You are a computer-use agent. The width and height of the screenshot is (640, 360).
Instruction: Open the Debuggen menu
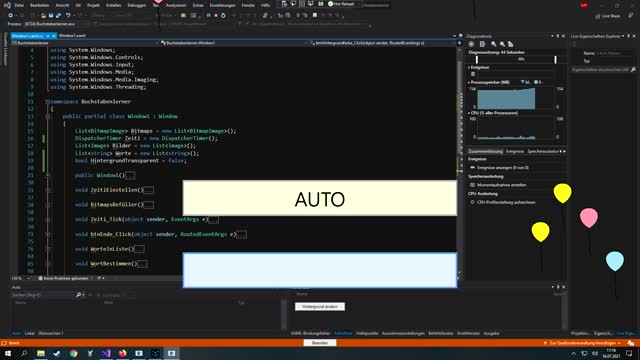point(137,5)
